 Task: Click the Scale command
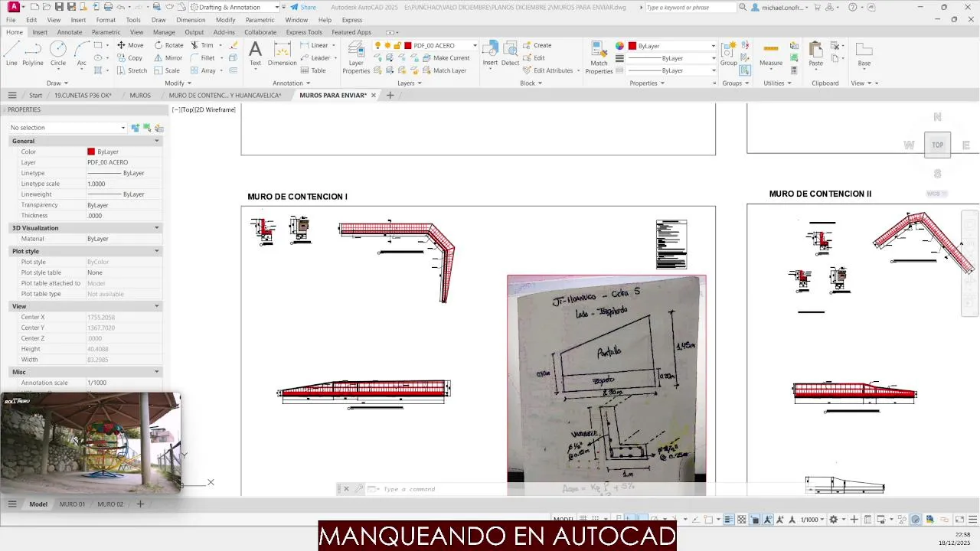click(167, 70)
